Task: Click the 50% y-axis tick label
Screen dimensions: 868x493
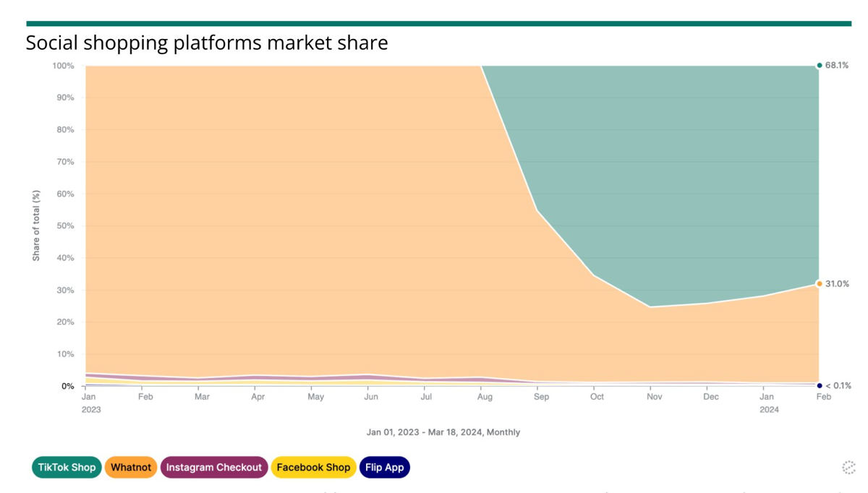Action: [64, 226]
